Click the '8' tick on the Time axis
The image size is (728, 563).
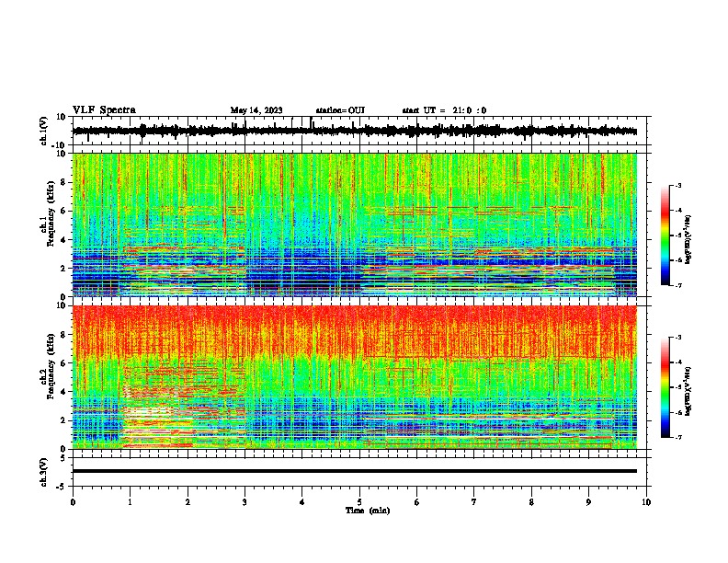pyautogui.click(x=531, y=502)
